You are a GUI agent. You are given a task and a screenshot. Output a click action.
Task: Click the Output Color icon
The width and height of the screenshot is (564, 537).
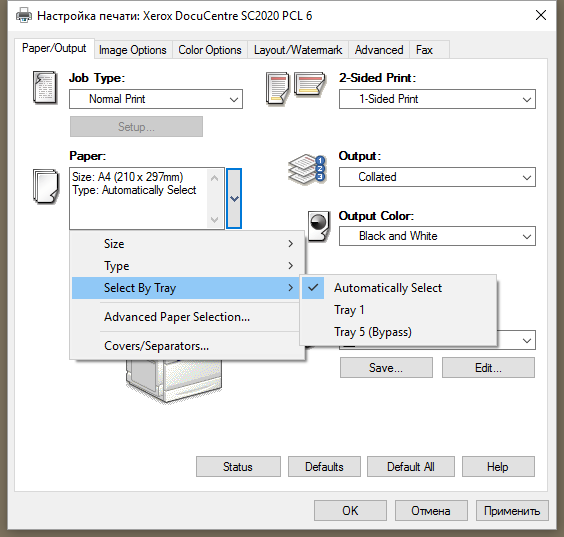click(319, 226)
